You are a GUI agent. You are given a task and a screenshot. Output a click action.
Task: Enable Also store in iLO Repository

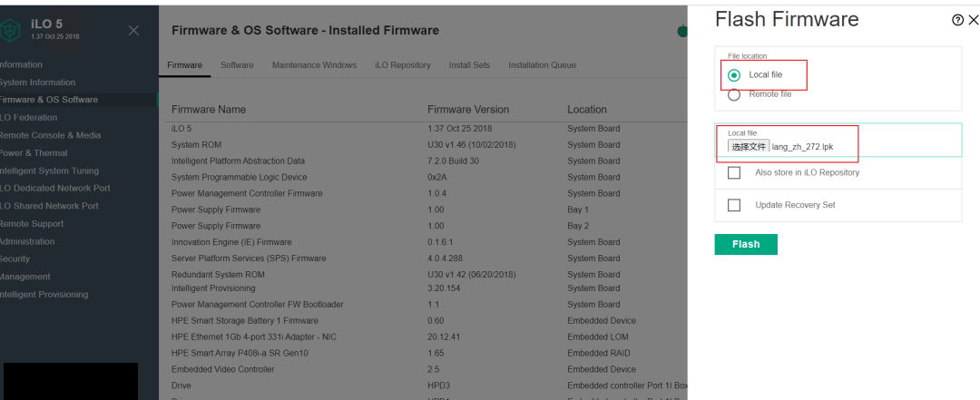734,172
